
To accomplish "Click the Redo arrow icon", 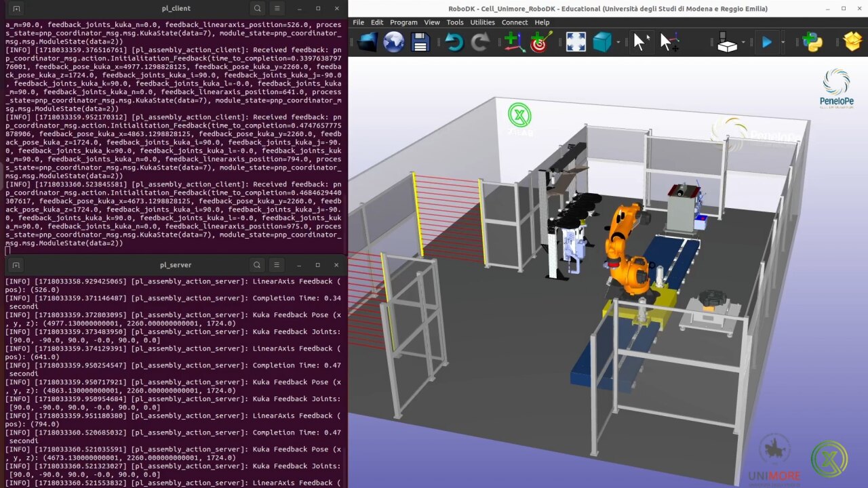I will pos(480,43).
